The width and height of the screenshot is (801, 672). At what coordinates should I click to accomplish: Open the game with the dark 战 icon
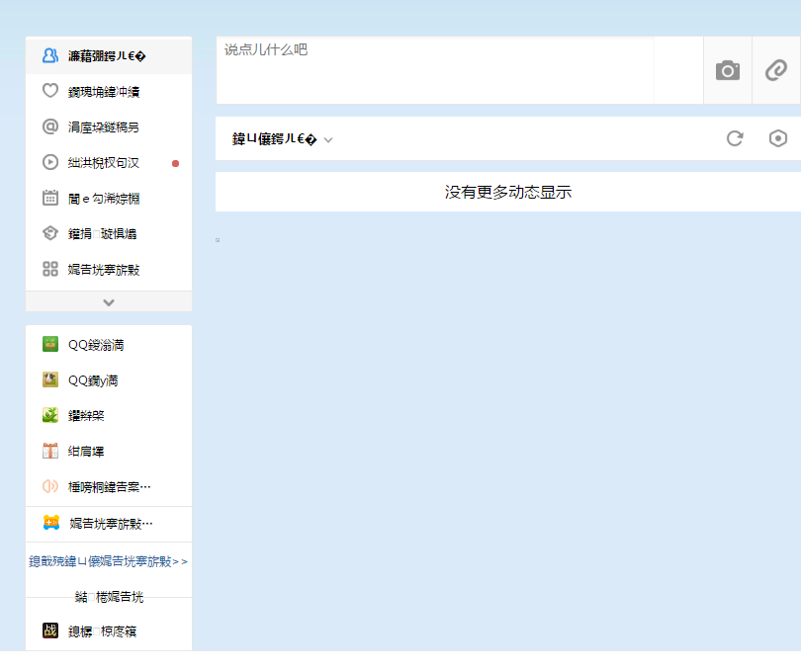[109, 631]
